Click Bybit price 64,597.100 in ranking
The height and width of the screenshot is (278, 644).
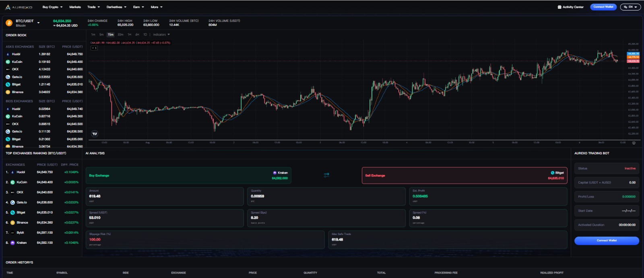coord(45,232)
